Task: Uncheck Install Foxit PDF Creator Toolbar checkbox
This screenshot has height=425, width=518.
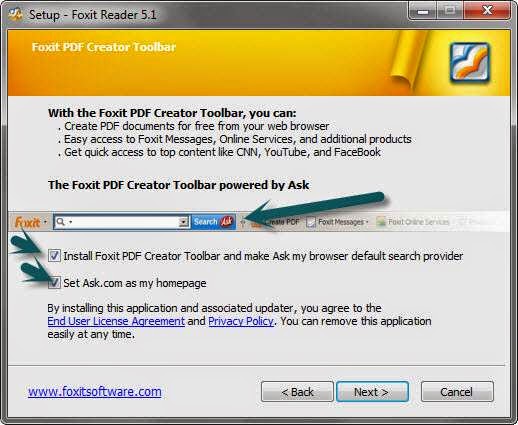Action: [54, 256]
